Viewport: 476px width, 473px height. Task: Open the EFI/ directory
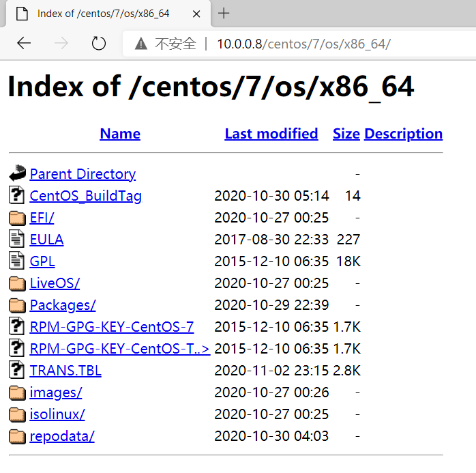42,218
